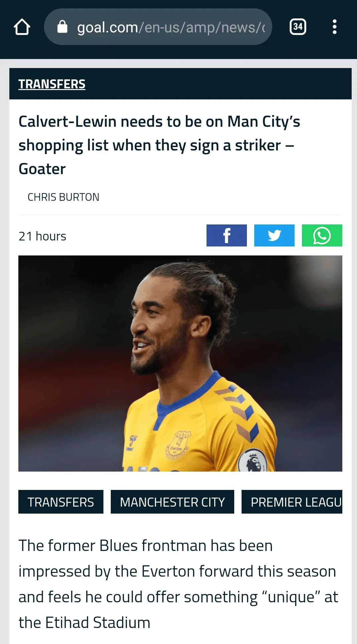The height and width of the screenshot is (644, 357).
Task: Select the MANCHESTER CITY tag
Action: [x=172, y=502]
